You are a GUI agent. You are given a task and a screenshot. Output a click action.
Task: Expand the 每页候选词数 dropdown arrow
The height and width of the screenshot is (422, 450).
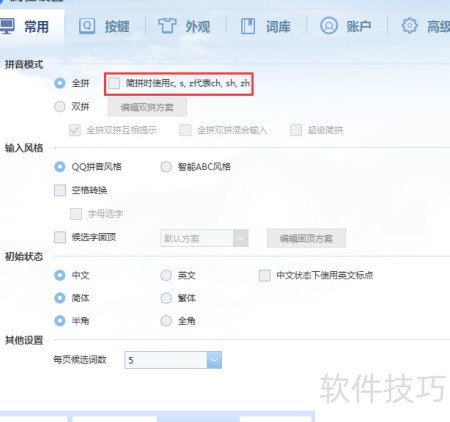[214, 360]
